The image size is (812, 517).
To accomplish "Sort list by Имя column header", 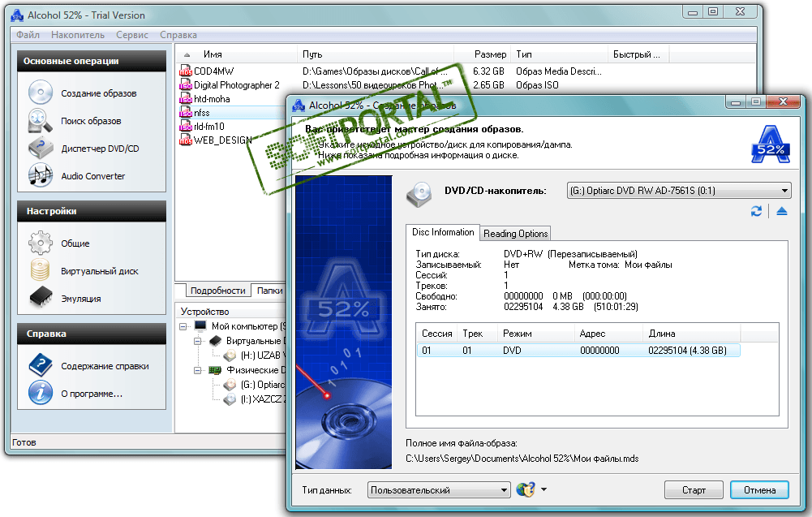I will click(x=237, y=54).
